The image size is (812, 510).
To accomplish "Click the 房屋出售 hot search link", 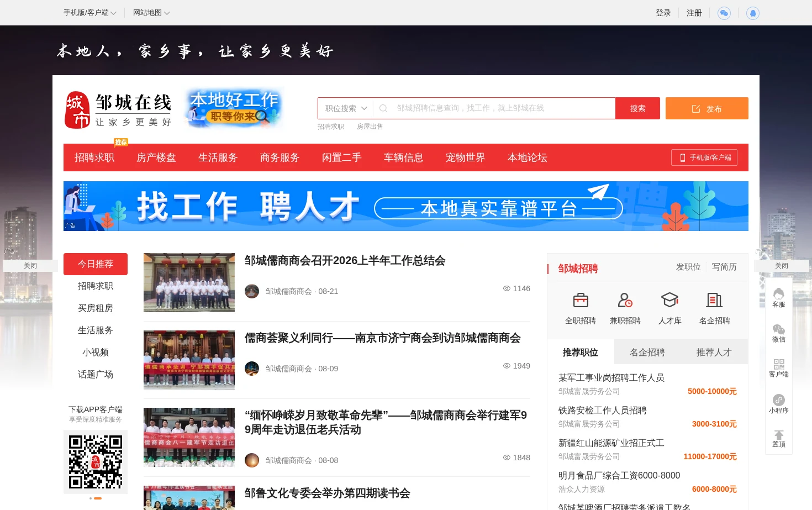I will pyautogui.click(x=370, y=127).
